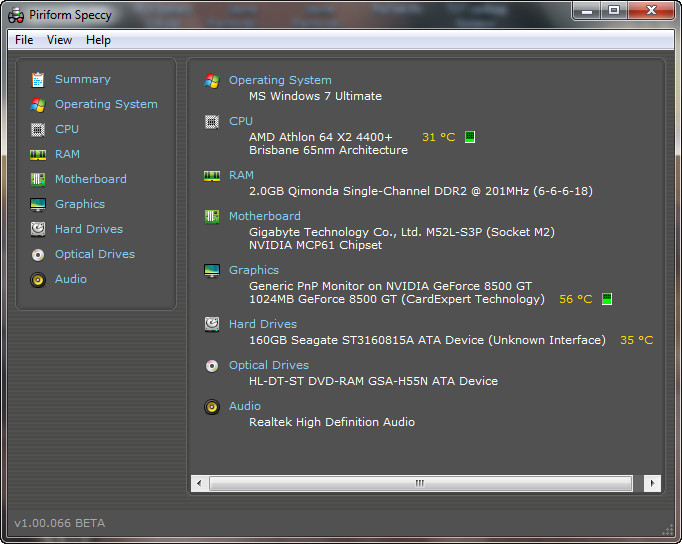Open Motherboard section from sidebar
This screenshot has width=682, height=544.
90,179
